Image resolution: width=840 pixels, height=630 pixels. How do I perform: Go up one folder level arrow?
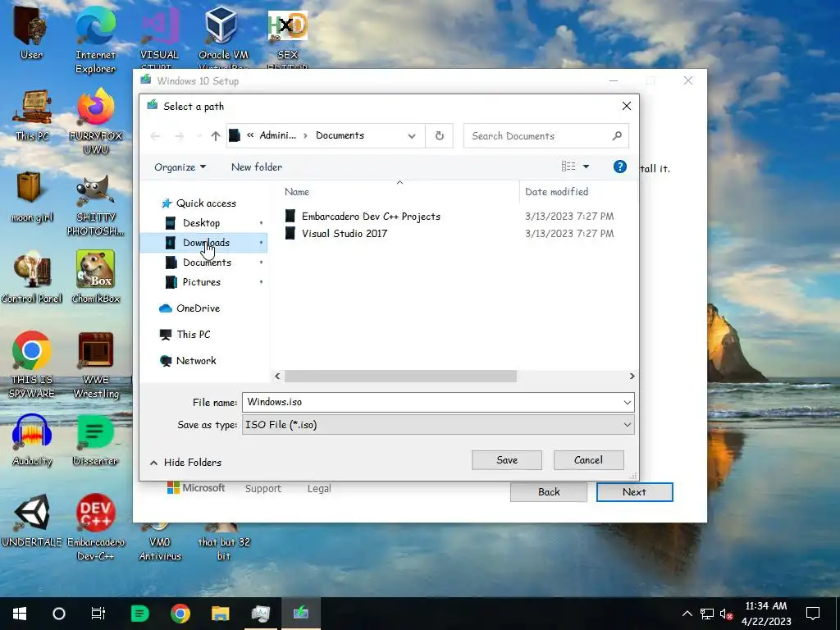tap(216, 136)
